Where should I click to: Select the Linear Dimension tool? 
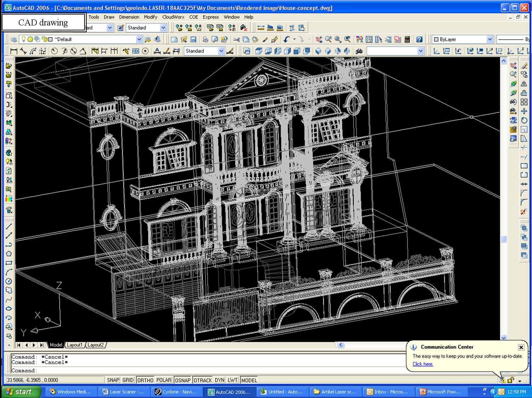coord(14,51)
